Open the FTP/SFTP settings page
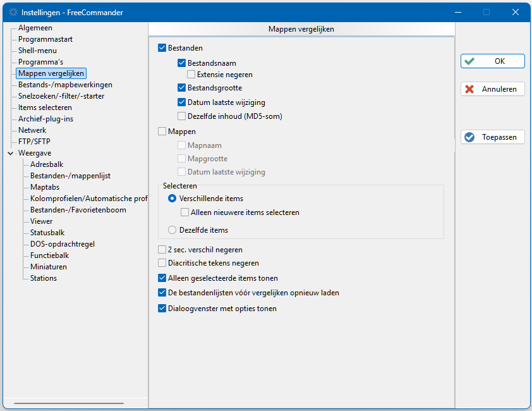The height and width of the screenshot is (411, 532). tap(34, 142)
